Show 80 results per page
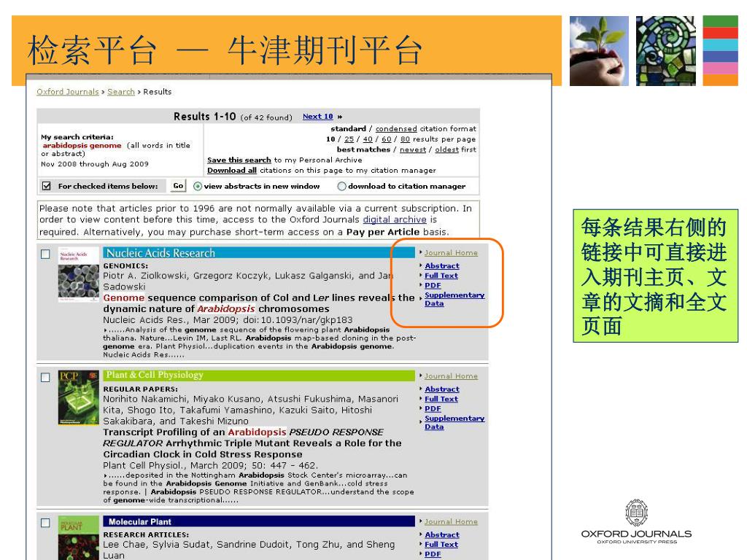The height and width of the screenshot is (560, 747). 405,139
